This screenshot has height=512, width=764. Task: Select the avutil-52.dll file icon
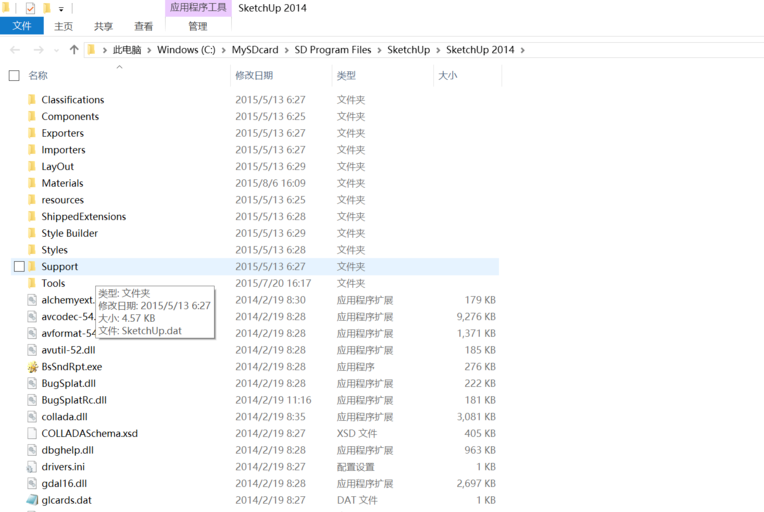(x=32, y=350)
